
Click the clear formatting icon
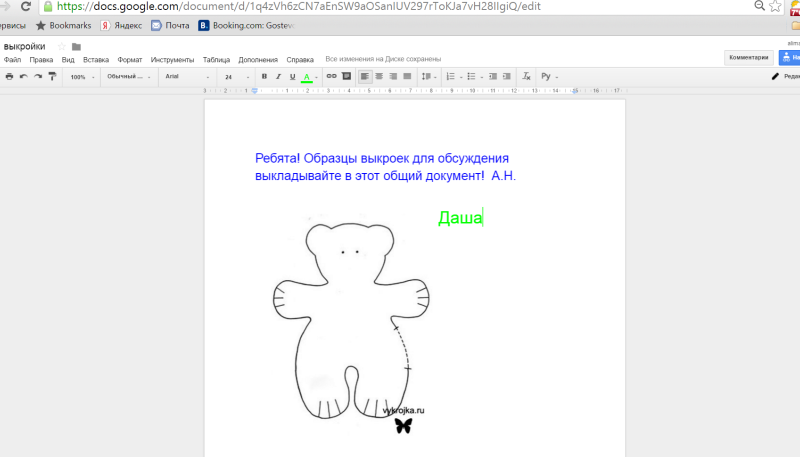tap(526, 76)
